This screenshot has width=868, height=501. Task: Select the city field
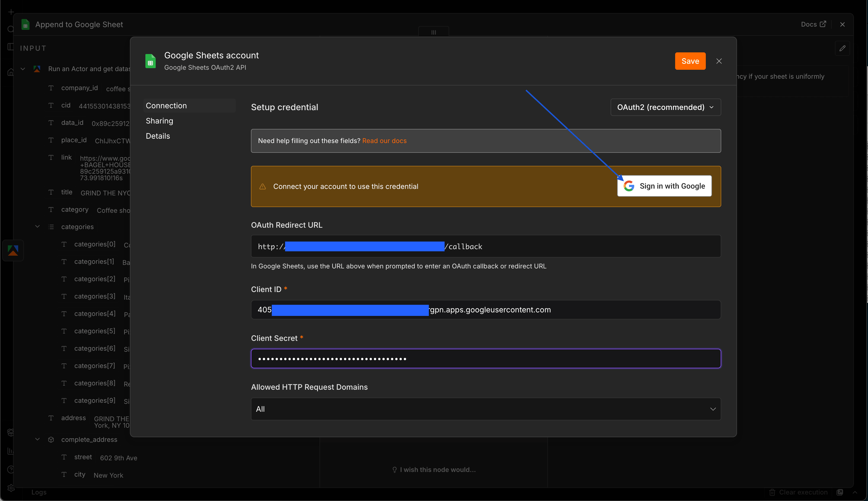79,474
